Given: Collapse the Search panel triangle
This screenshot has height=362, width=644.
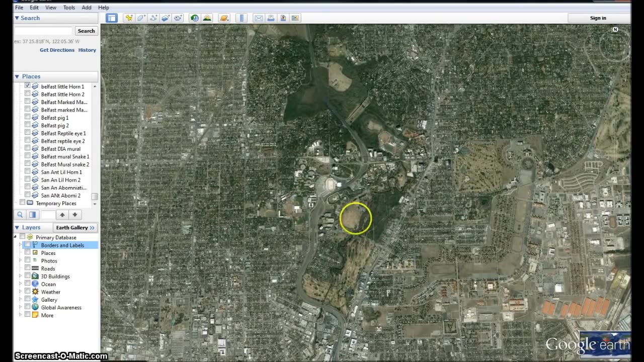Looking at the screenshot, I should (17, 18).
